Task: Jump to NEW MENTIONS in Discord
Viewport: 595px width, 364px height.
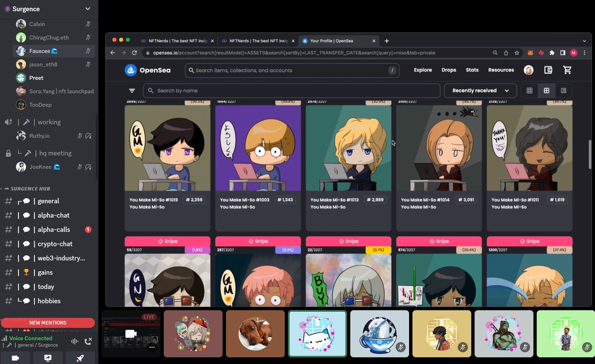Action: pos(48,323)
